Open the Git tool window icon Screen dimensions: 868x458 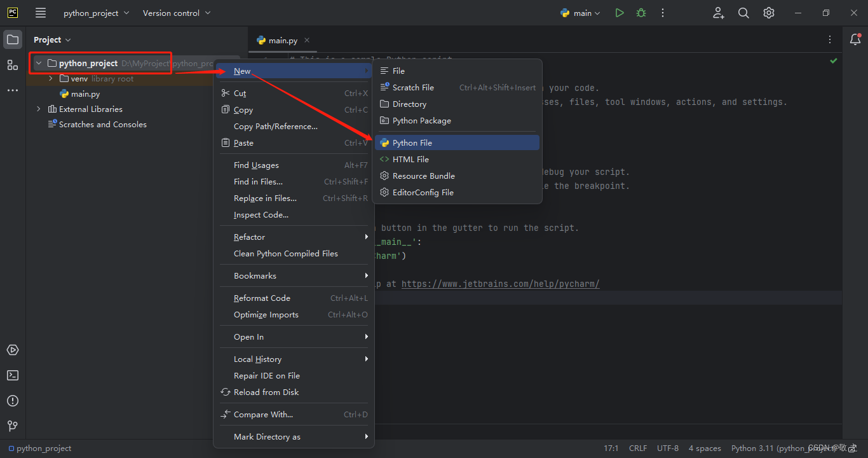click(13, 426)
